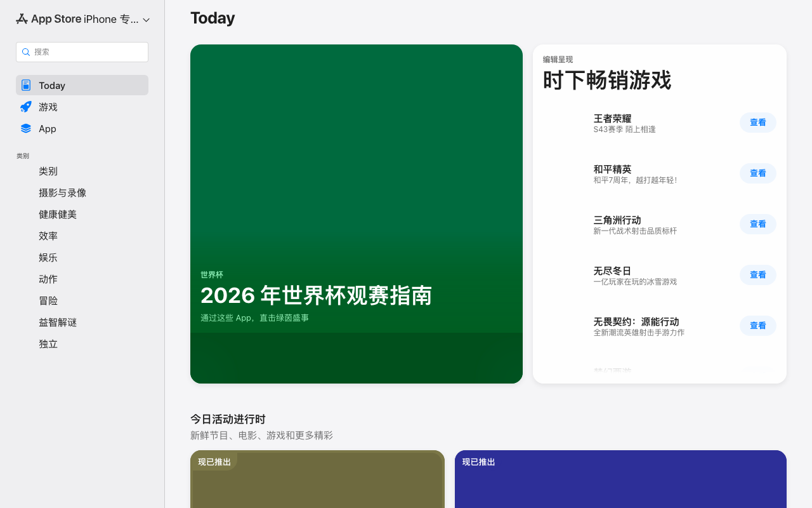The width and height of the screenshot is (812, 508).
Task: Open the App layers icon
Action: click(26, 128)
